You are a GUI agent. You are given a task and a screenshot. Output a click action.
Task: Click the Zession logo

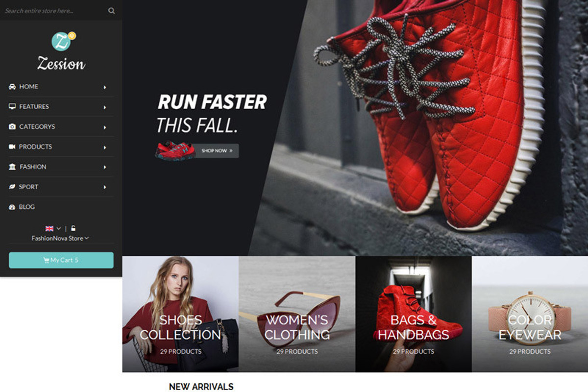[x=61, y=51]
